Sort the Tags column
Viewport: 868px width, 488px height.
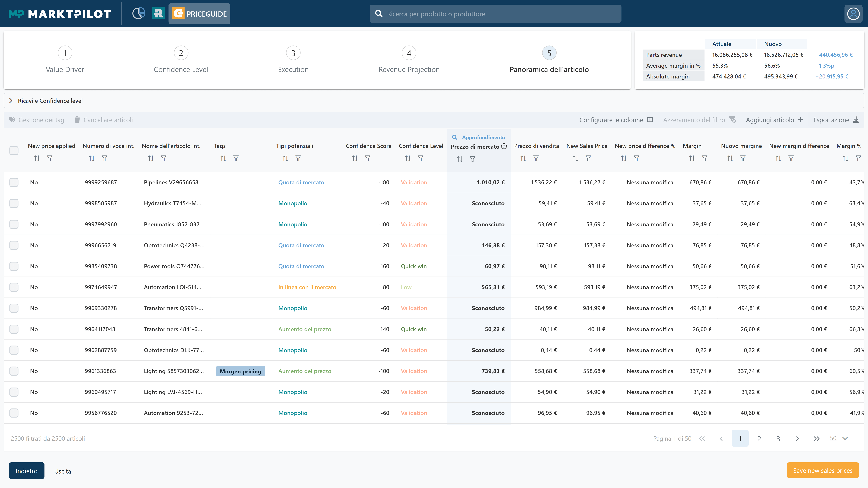[223, 158]
